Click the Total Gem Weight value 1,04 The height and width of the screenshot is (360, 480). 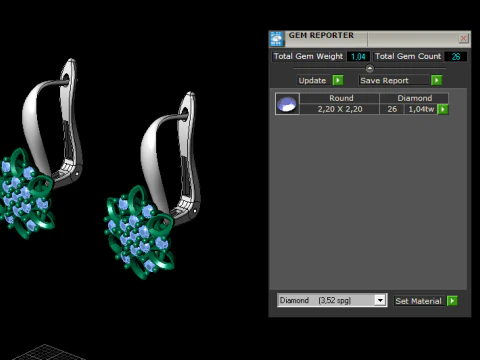358,56
